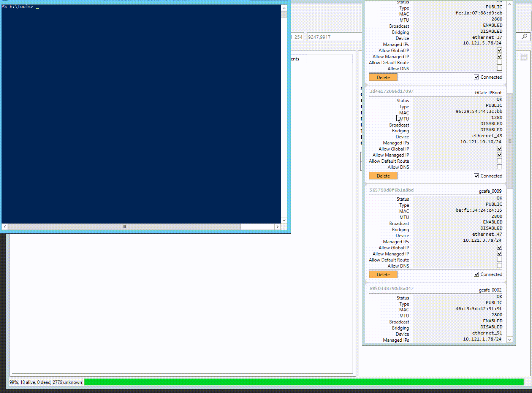Image resolution: width=532 pixels, height=393 pixels.
Task: Click the network list vertical scrollbar thumb
Action: (510, 141)
